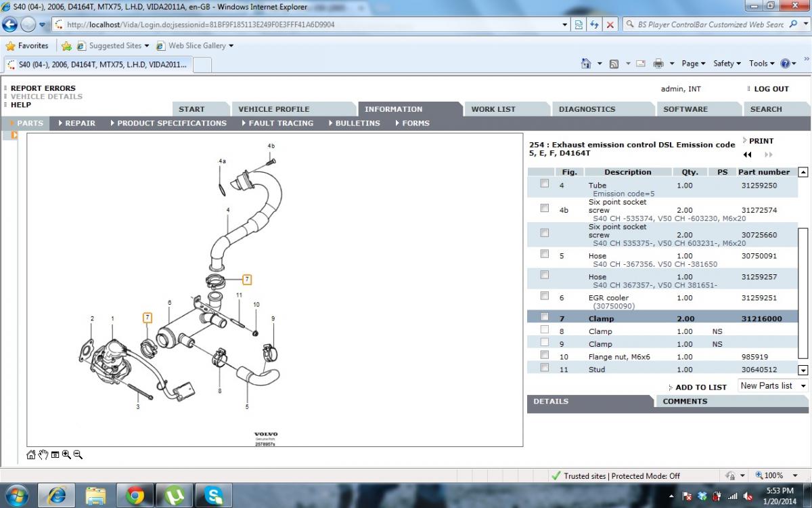This screenshot has height=508, width=812.
Task: Open Windows Explorer from the taskbar
Action: pyautogui.click(x=96, y=496)
